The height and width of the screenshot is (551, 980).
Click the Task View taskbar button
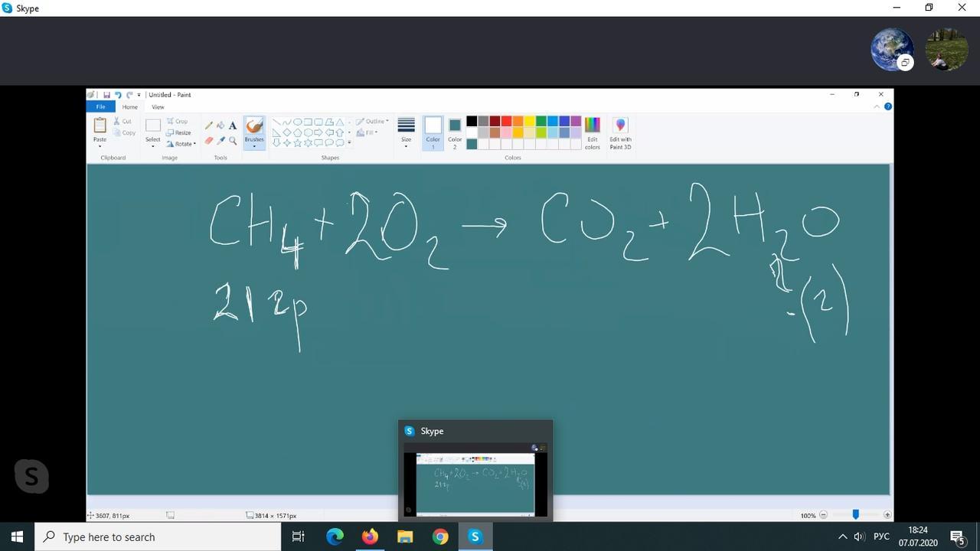point(299,536)
